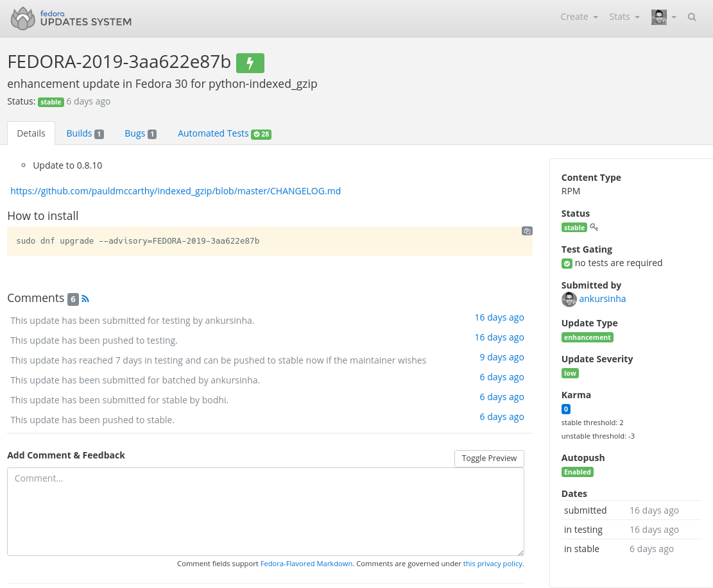Click the FEDORA-2019-3aa622e87b title
Screen dimensions: 713x588
[x=119, y=62]
